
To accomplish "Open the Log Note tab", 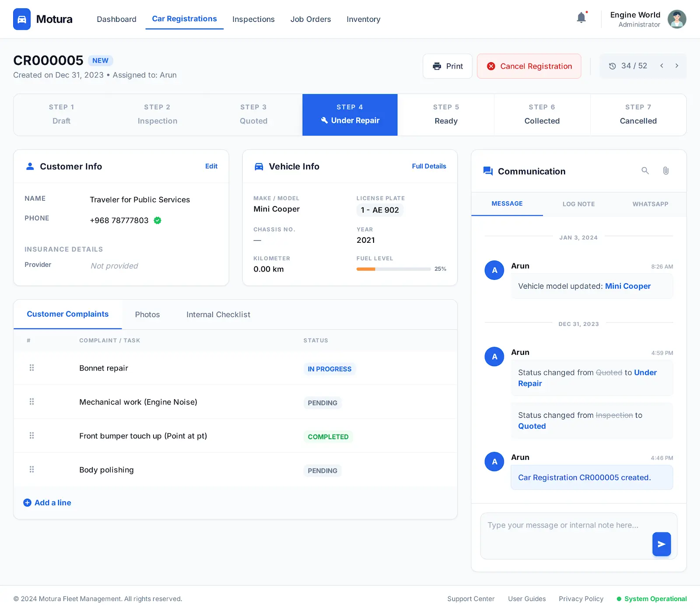I will coord(578,204).
